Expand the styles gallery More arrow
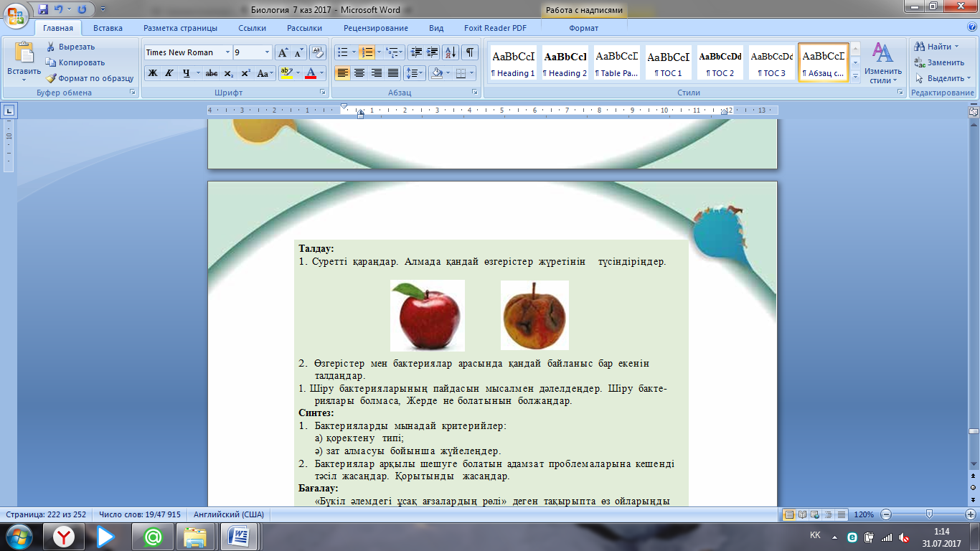 [854, 77]
